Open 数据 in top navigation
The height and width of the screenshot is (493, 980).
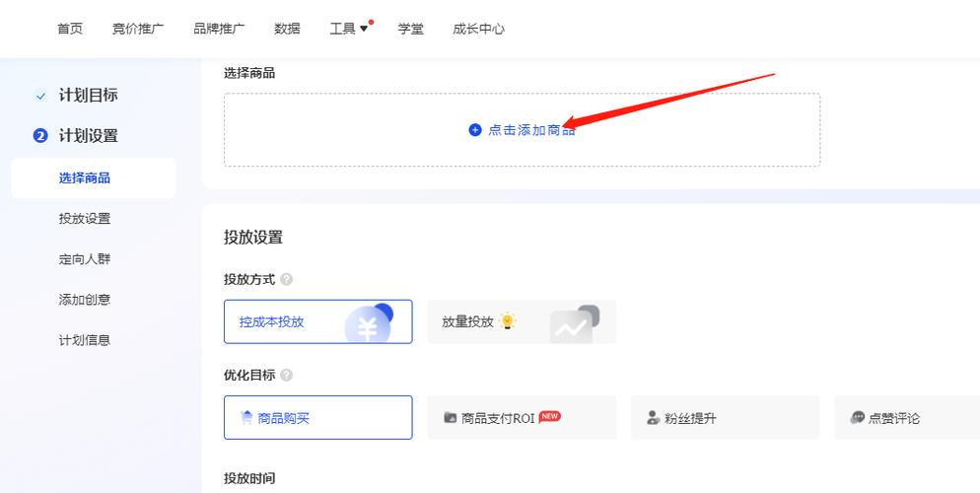pyautogui.click(x=288, y=29)
